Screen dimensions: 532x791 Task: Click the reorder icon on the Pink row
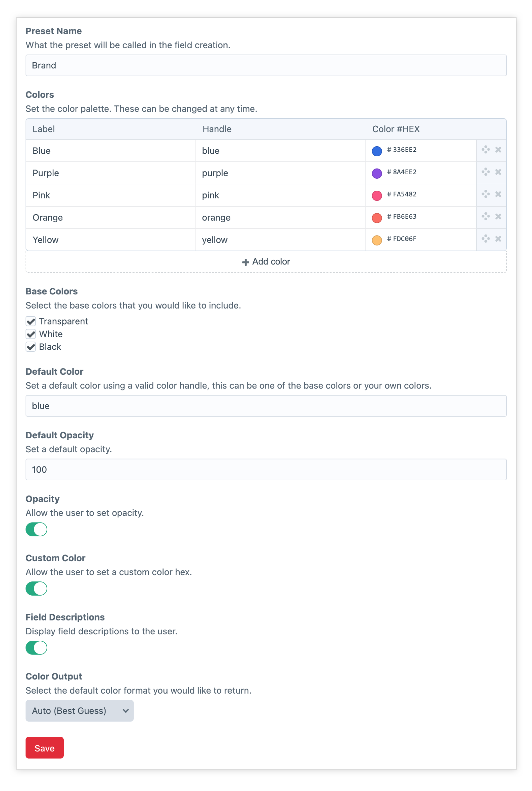(x=486, y=194)
